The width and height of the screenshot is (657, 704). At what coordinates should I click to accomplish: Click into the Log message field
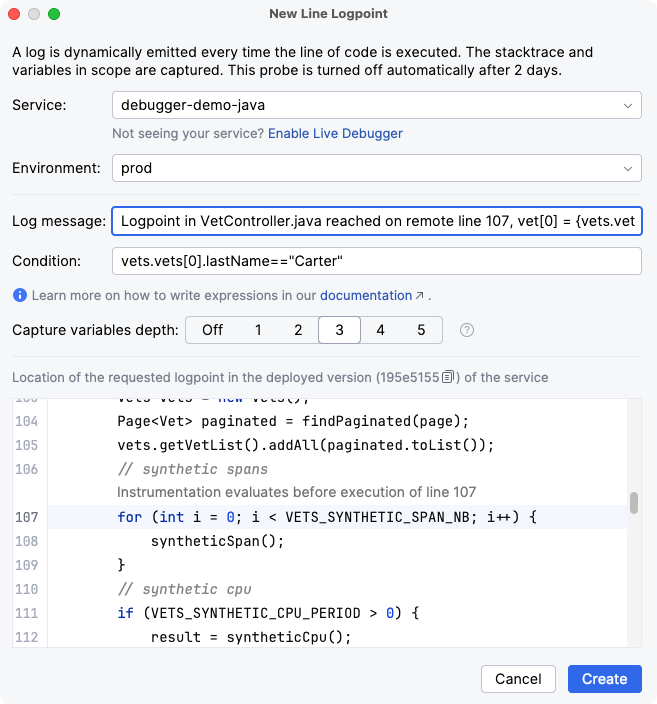[377, 220]
